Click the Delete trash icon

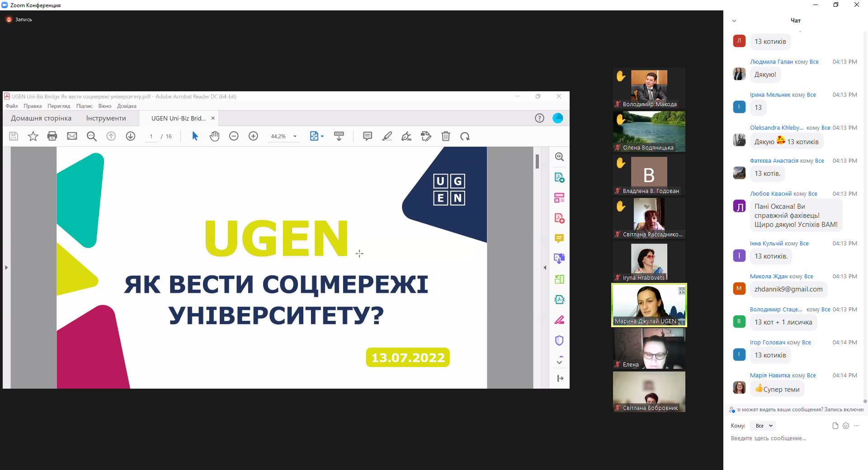446,136
